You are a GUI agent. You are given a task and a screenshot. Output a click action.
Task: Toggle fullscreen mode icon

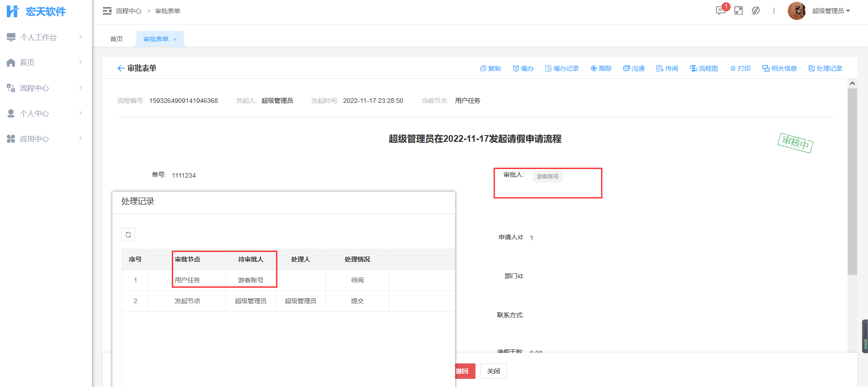pos(738,10)
